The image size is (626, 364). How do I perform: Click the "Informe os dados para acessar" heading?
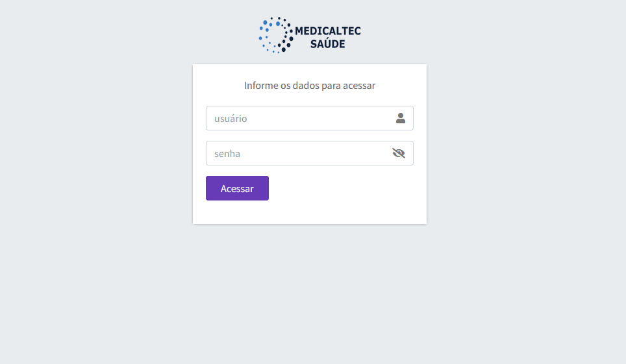tap(310, 86)
